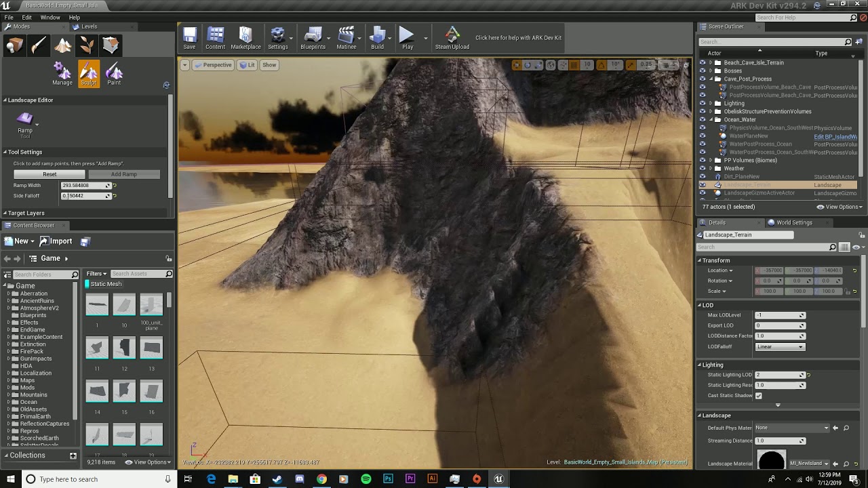Open grid snap value 10 dropdown
868x488 pixels.
[x=587, y=65]
